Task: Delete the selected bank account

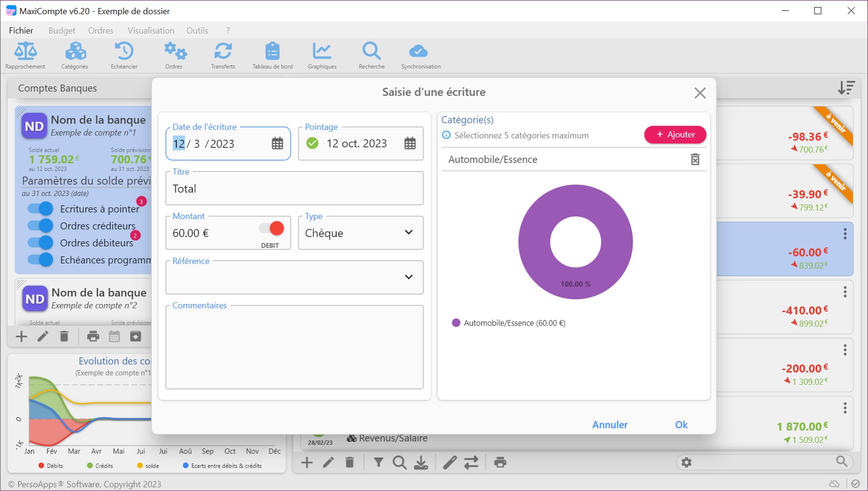Action: [x=64, y=337]
